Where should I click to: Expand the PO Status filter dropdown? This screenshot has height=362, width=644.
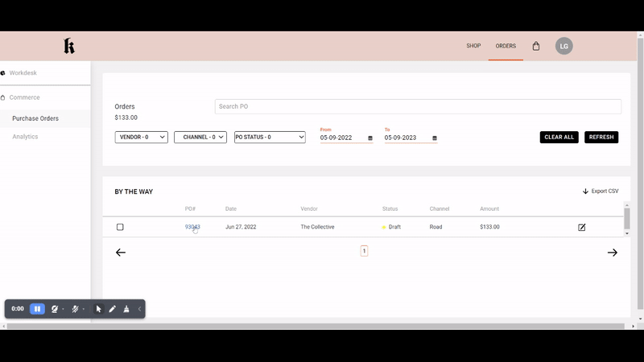click(270, 138)
